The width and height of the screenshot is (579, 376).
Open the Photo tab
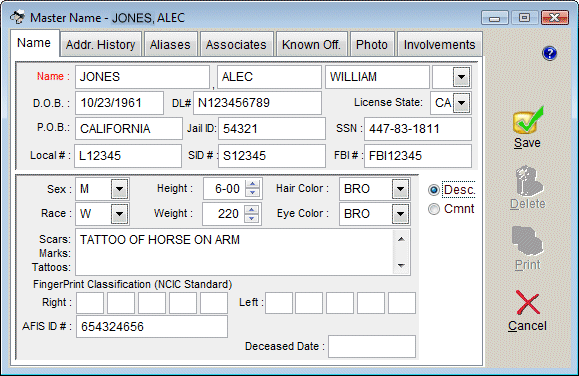click(x=372, y=45)
